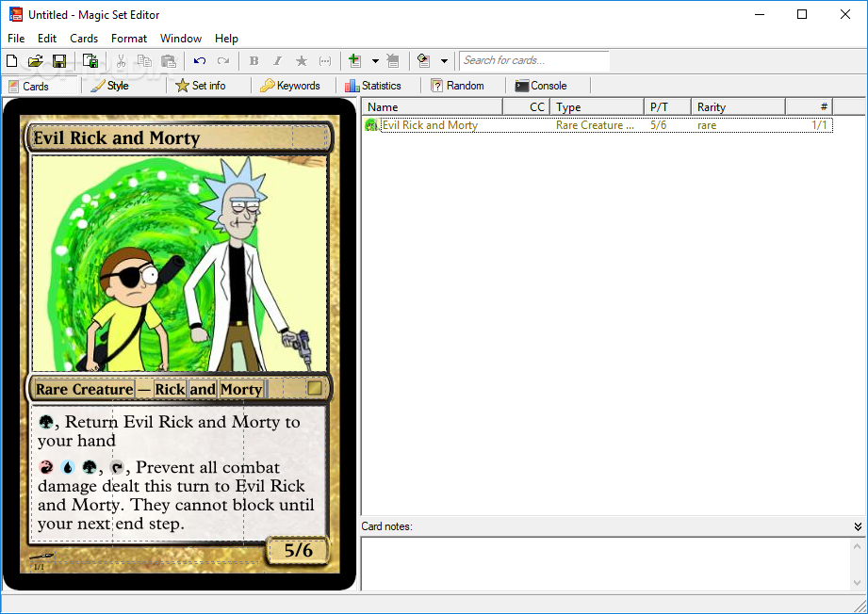Click the red mana symbol in rules text

pyautogui.click(x=46, y=467)
